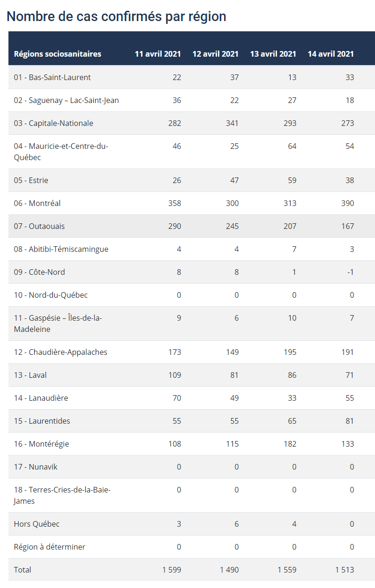Click the 13 avril 2021 column header

(x=273, y=54)
